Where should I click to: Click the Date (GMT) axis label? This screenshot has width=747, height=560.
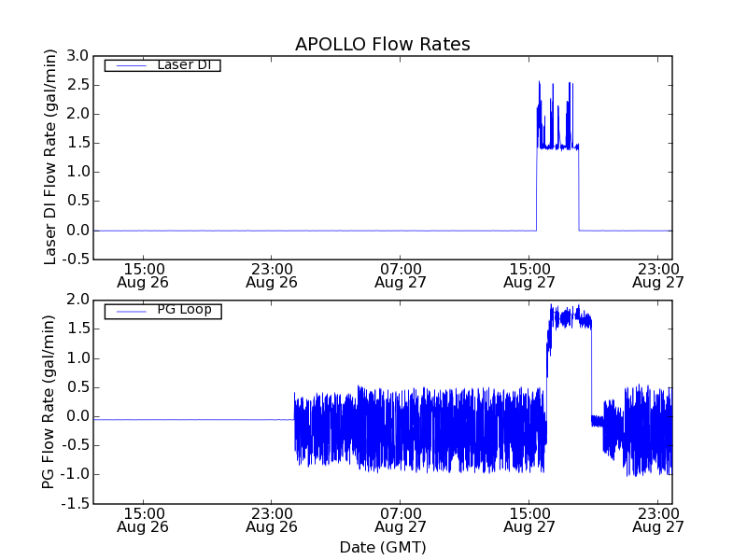383,547
